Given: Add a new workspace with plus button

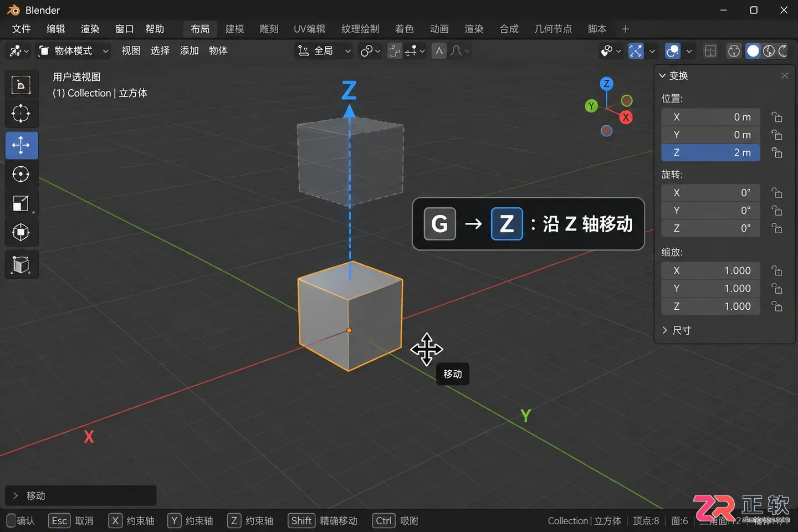Looking at the screenshot, I should tap(625, 29).
